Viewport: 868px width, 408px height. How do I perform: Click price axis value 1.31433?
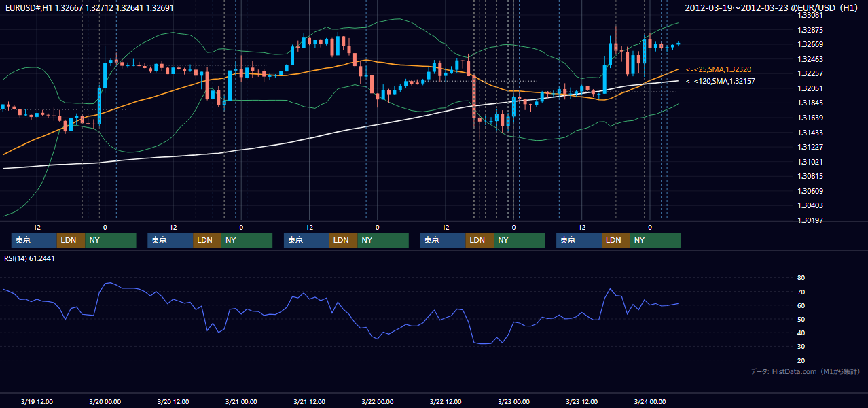(810, 133)
